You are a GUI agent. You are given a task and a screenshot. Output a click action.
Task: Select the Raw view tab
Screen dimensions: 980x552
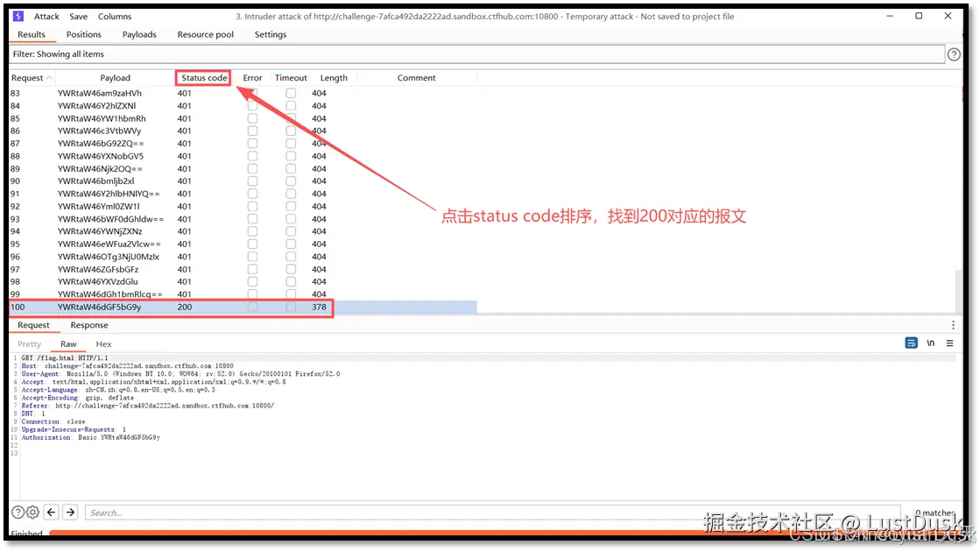(x=69, y=343)
